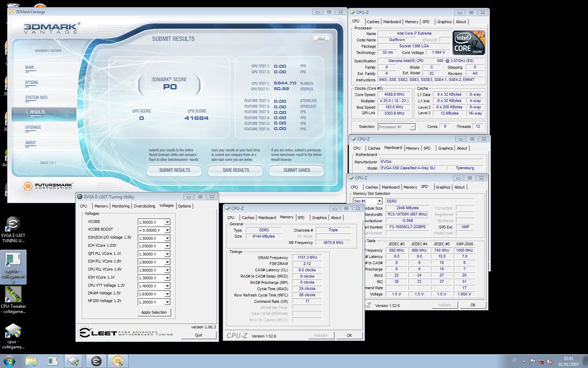Click the taskbar icon left of E-LEET
This screenshot has width=588, height=368.
pyautogui.click(x=74, y=361)
